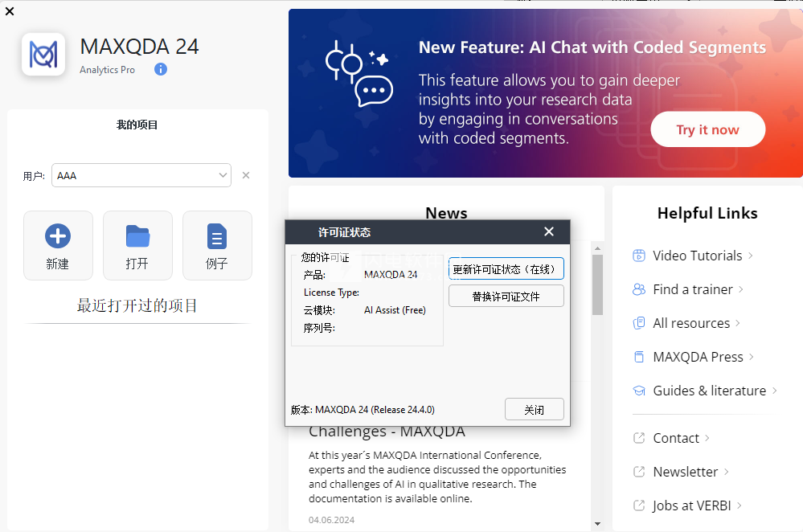Click the Newsletter external link icon

[x=639, y=472]
